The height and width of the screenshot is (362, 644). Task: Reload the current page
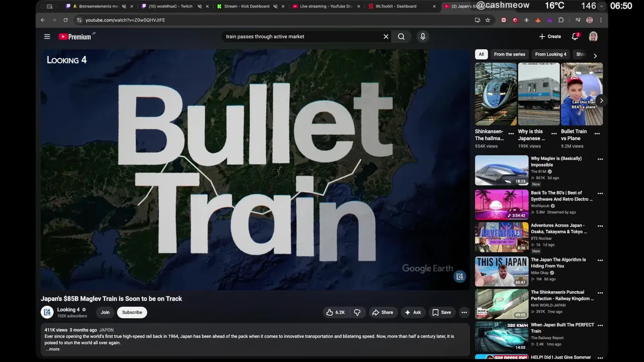pyautogui.click(x=65, y=20)
